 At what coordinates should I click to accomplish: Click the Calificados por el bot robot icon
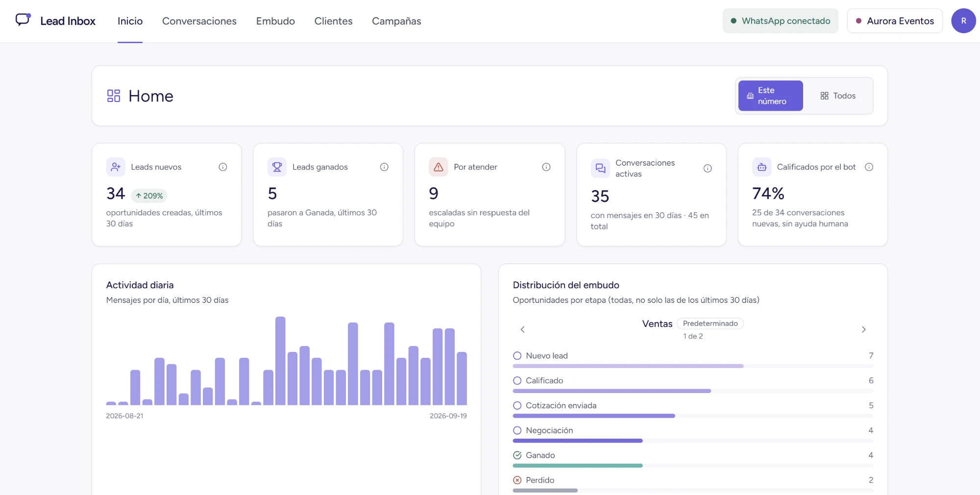tap(762, 167)
